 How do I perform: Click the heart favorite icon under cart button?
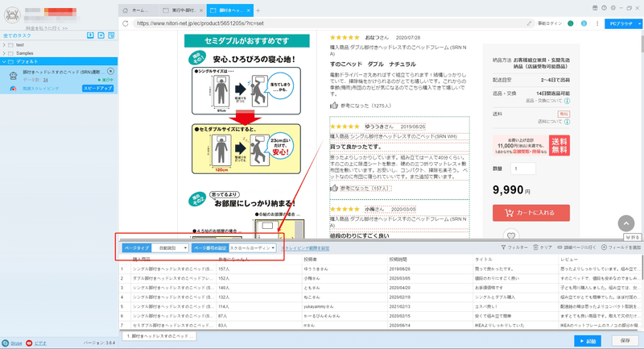point(511,235)
